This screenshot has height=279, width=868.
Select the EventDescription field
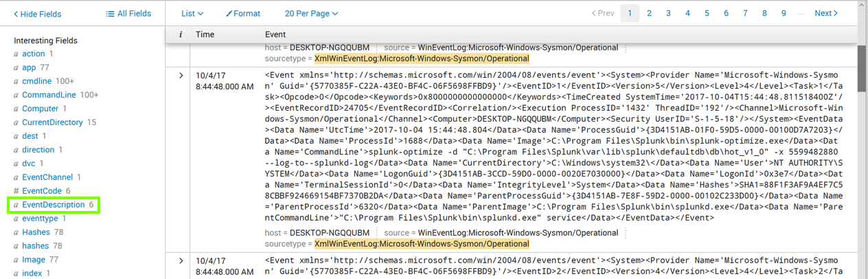(53, 205)
